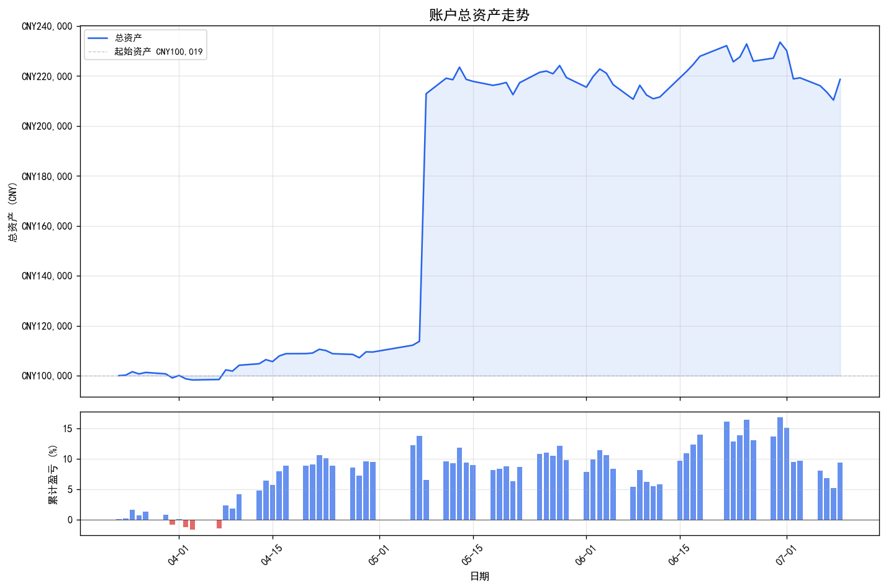Click the 总资产 (CNY) y-axis title
The image size is (886, 588).
click(12, 211)
